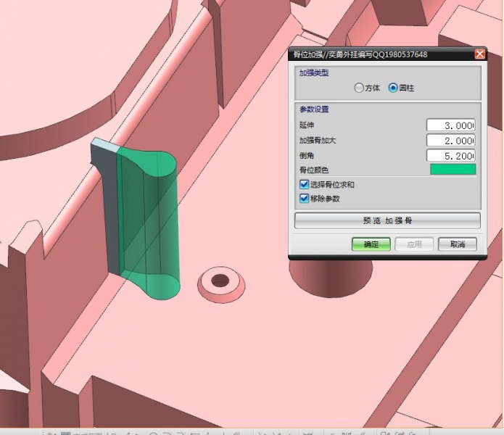
Task: Click the 加强骨加大 value field
Action: tap(451, 140)
